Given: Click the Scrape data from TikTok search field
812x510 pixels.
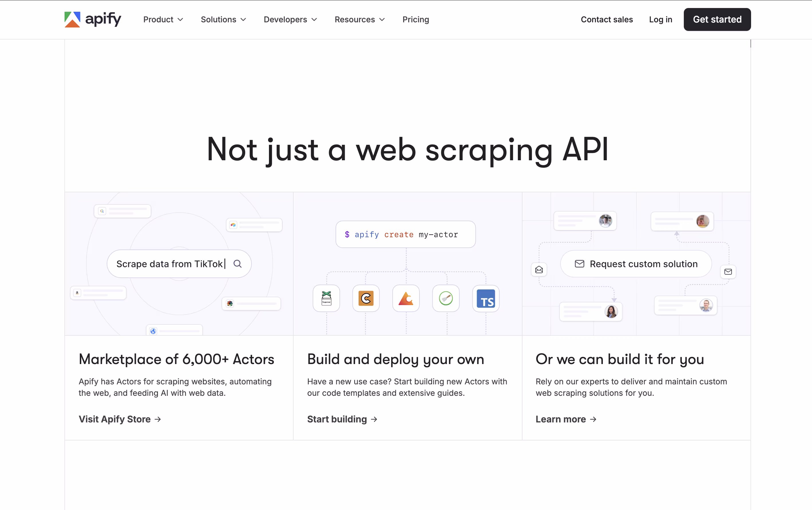Looking at the screenshot, I should click(x=179, y=264).
